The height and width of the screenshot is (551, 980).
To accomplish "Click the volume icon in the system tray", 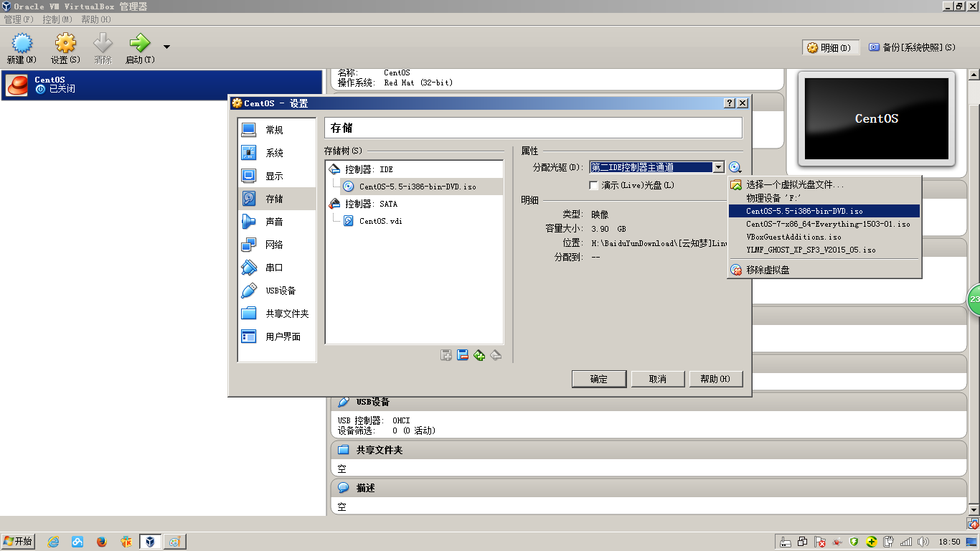I will (x=922, y=542).
